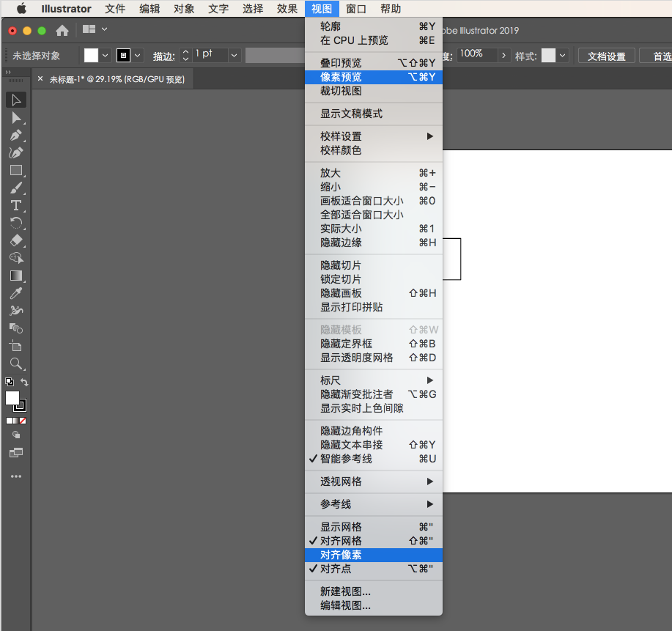Open the 对象 menu
The height and width of the screenshot is (631, 672).
[x=184, y=9]
